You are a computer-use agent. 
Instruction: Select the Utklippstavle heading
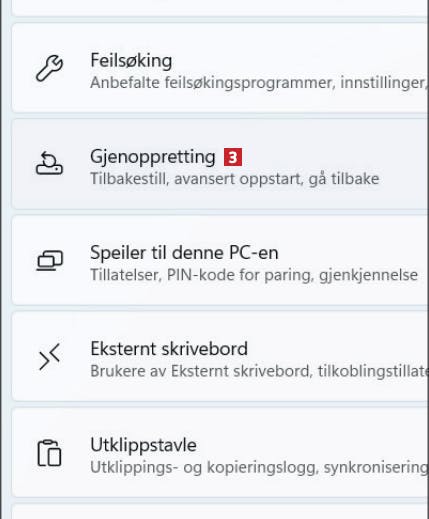[x=143, y=445]
